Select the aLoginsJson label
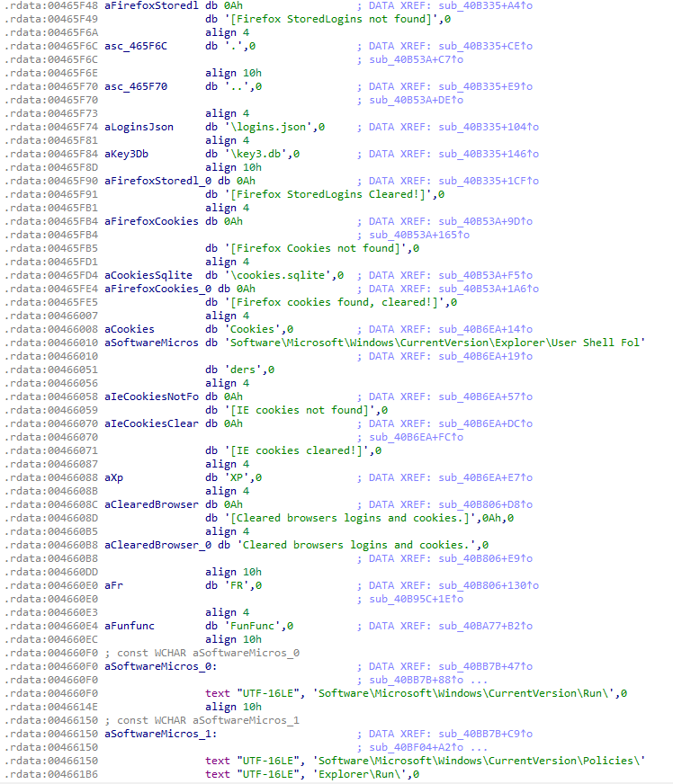Image resolution: width=673 pixels, height=784 pixels. point(139,127)
